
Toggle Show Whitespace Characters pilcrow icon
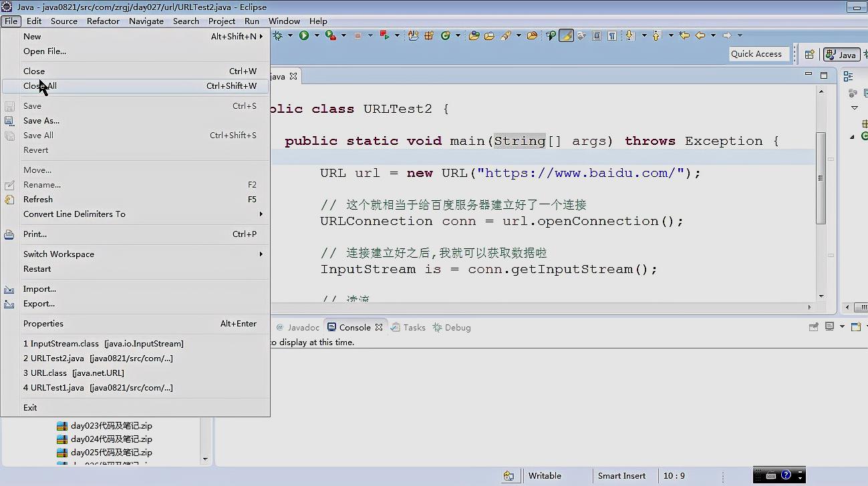coord(612,35)
